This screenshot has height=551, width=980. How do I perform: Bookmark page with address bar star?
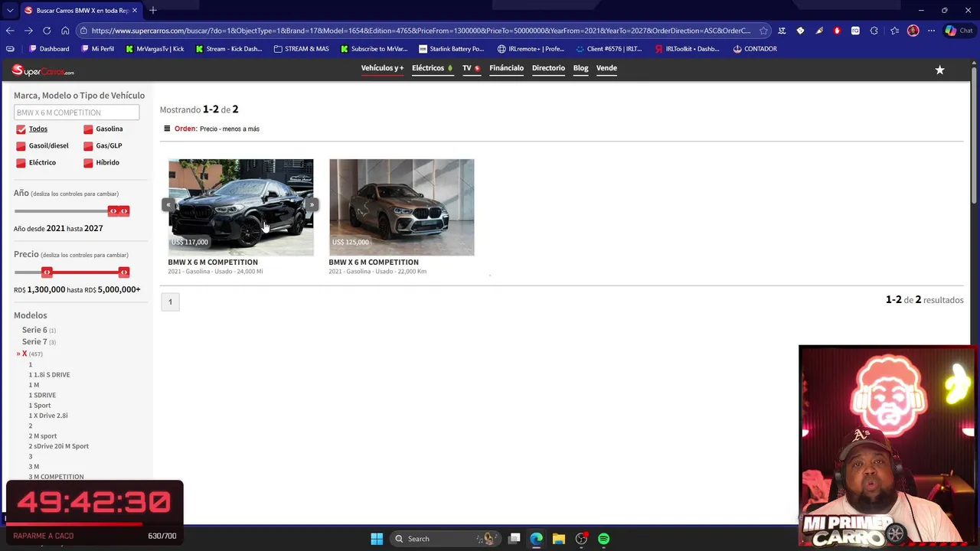coord(763,31)
